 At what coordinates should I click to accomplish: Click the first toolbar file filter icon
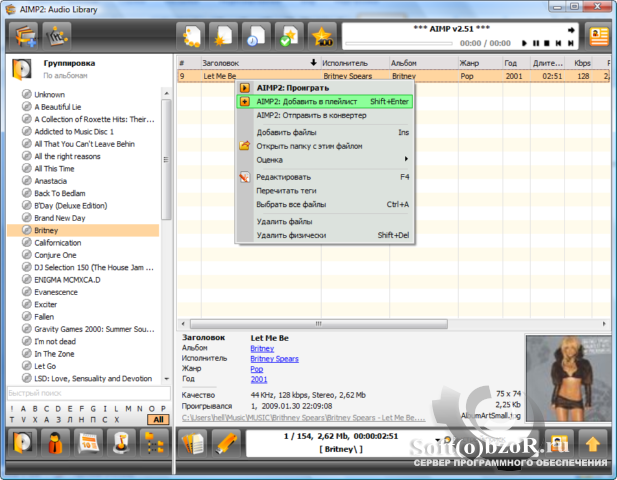pos(190,36)
